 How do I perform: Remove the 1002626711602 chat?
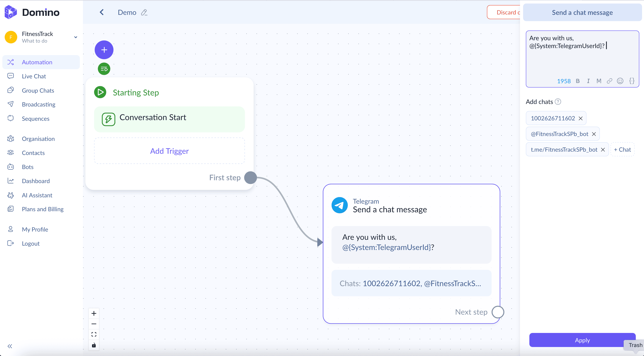coord(580,118)
